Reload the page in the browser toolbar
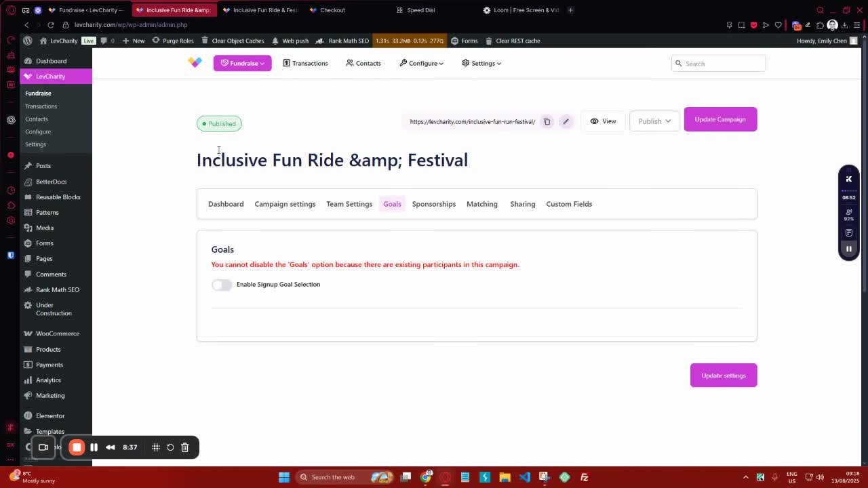868x488 pixels. pyautogui.click(x=50, y=25)
